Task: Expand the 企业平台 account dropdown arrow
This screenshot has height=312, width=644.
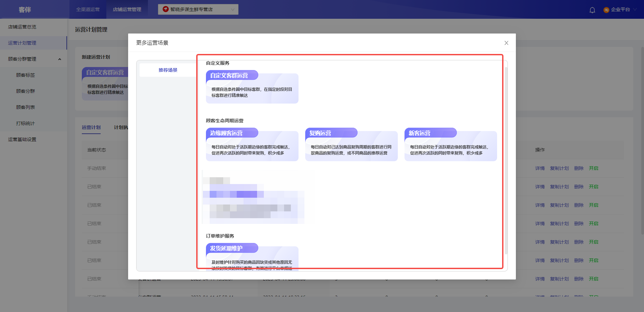Action: click(x=635, y=10)
